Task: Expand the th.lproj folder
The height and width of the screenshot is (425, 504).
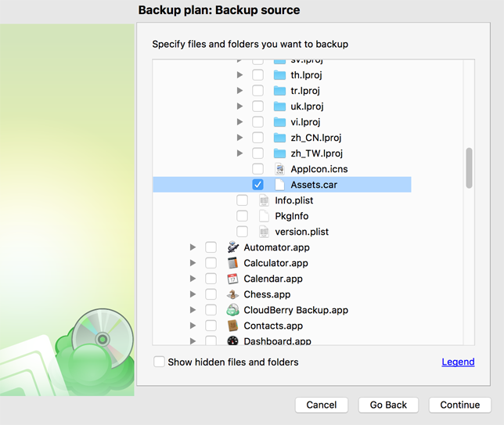Action: 239,75
